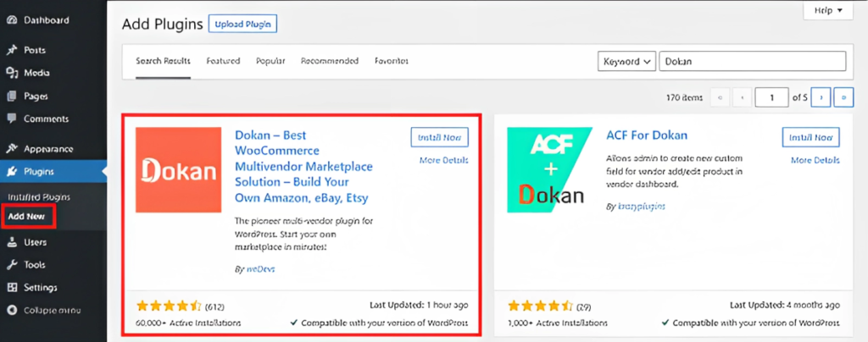Click the 170 items count text
The image size is (868, 342).
[685, 97]
